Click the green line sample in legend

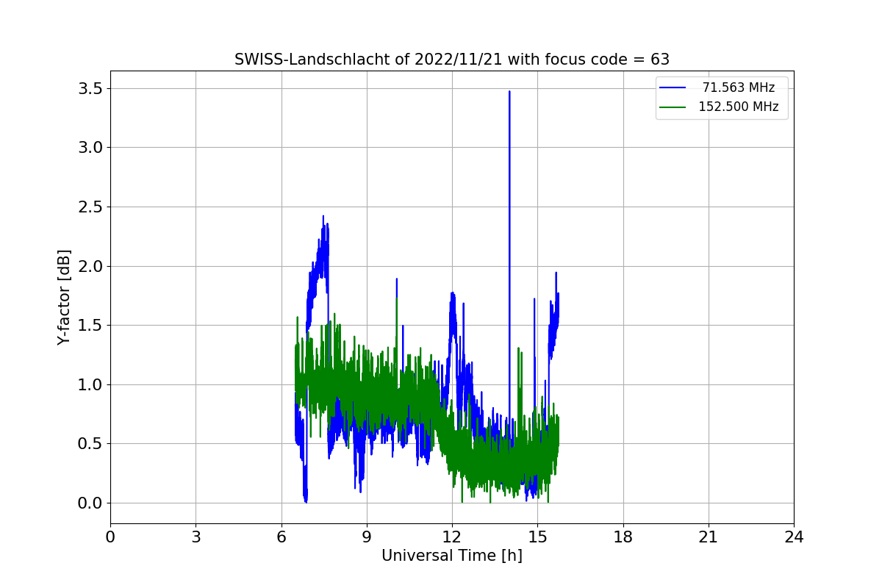(673, 107)
